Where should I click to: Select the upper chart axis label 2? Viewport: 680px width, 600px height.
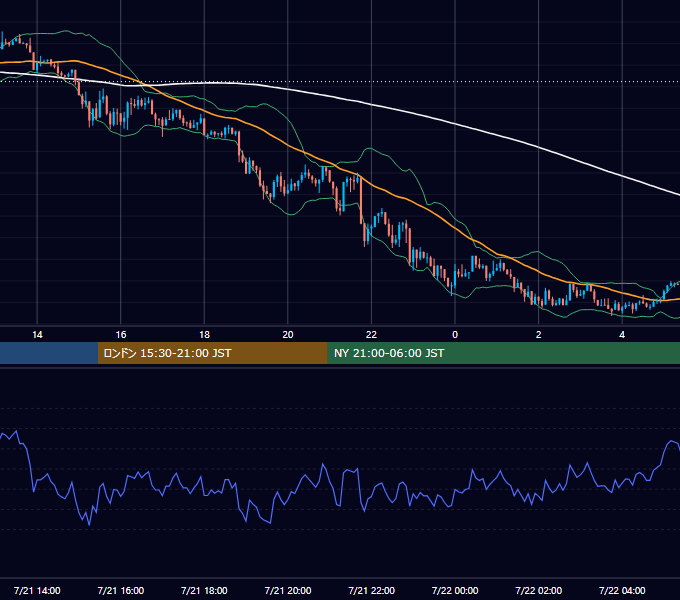click(538, 335)
